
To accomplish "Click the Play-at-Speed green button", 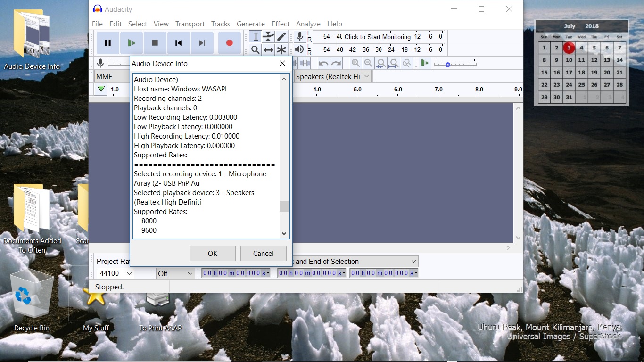I will [x=425, y=63].
